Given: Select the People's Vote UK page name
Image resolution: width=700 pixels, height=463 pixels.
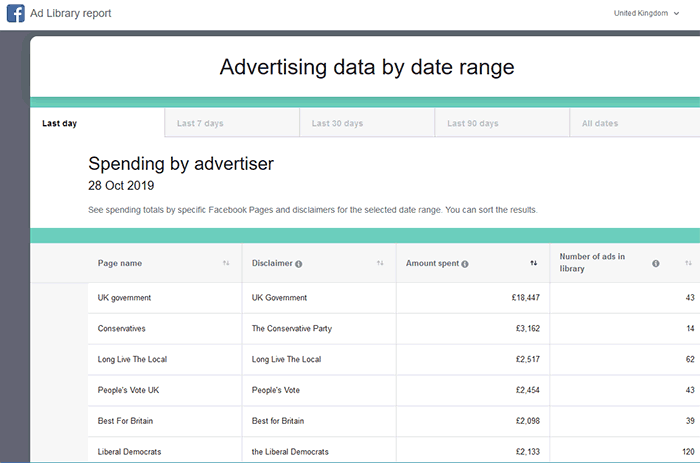Looking at the screenshot, I should [128, 390].
